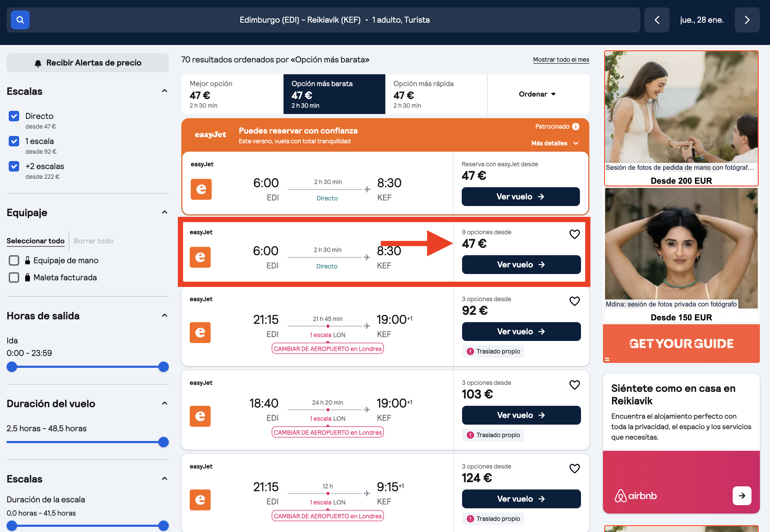The height and width of the screenshot is (532, 770).
Task: Select the Opción más barata tab
Action: (x=334, y=94)
